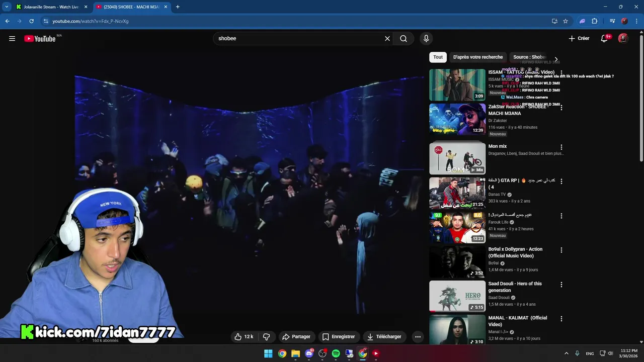Image resolution: width=644 pixels, height=362 pixels.
Task: Run search with the magnifier button
Action: click(x=404, y=39)
